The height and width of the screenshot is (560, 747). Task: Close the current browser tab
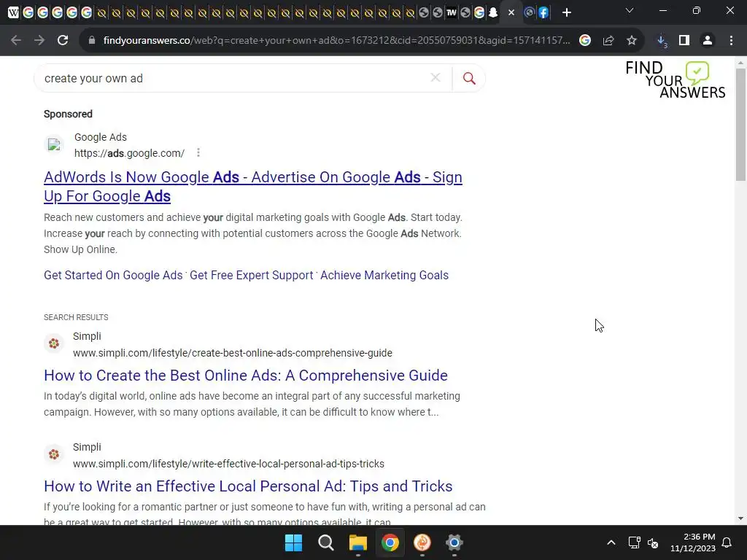pyautogui.click(x=511, y=13)
